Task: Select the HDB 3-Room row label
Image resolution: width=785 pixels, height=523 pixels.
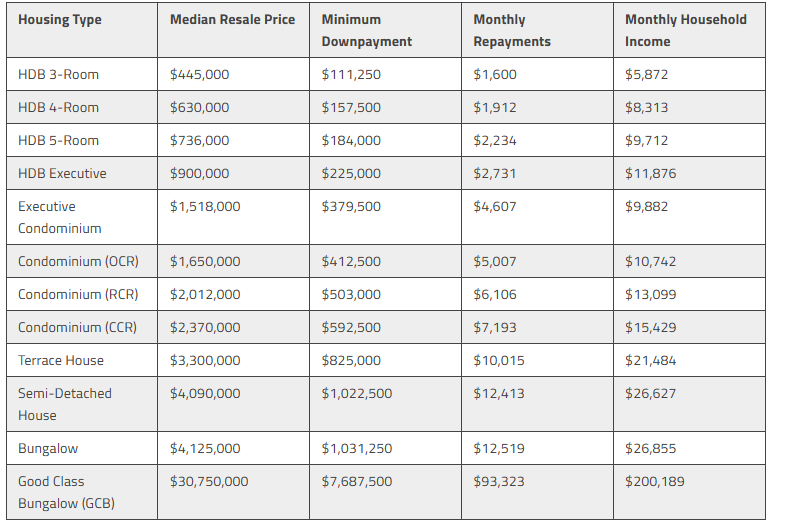Action: coord(58,75)
